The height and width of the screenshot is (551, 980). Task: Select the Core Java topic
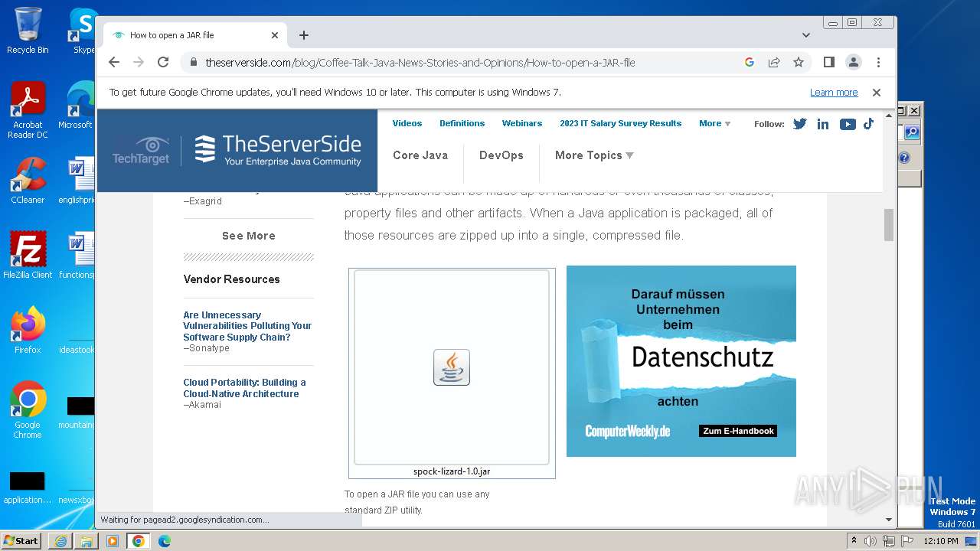click(x=420, y=155)
